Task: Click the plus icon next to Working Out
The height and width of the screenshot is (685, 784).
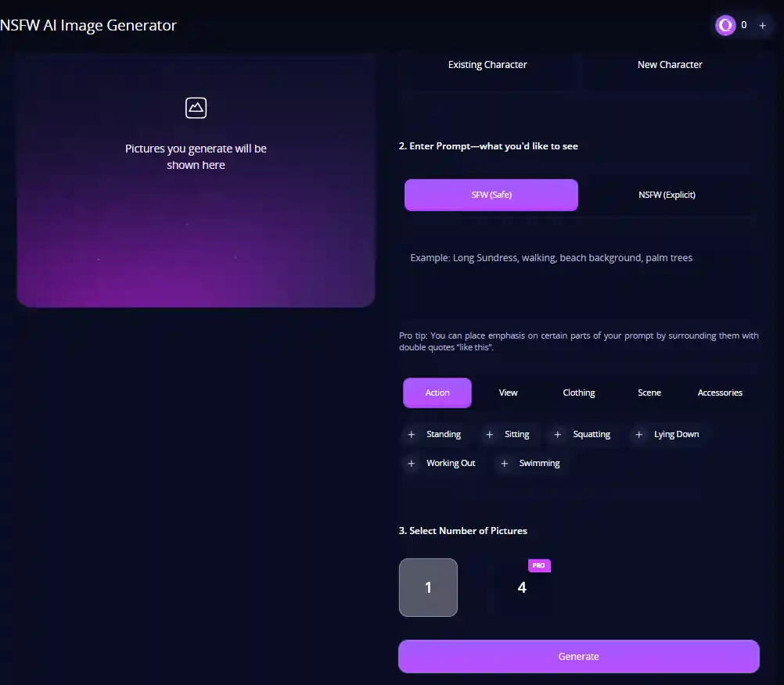Action: [412, 463]
